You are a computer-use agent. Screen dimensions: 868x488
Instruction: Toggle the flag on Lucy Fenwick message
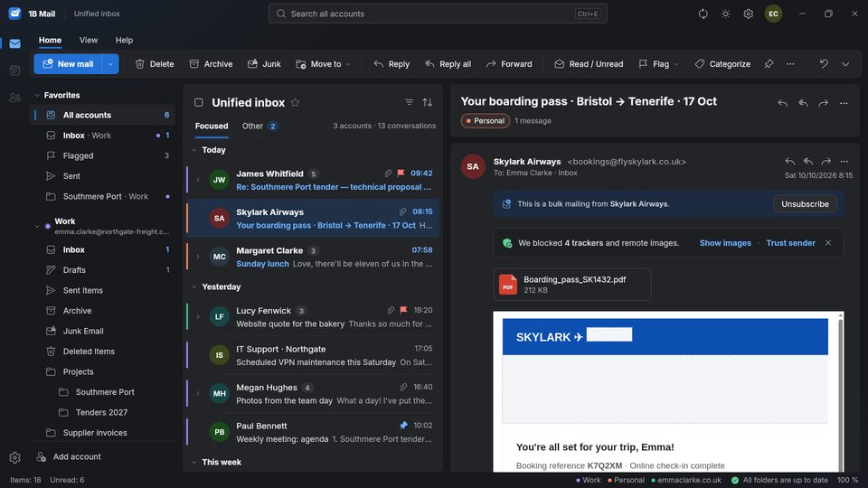click(x=403, y=310)
